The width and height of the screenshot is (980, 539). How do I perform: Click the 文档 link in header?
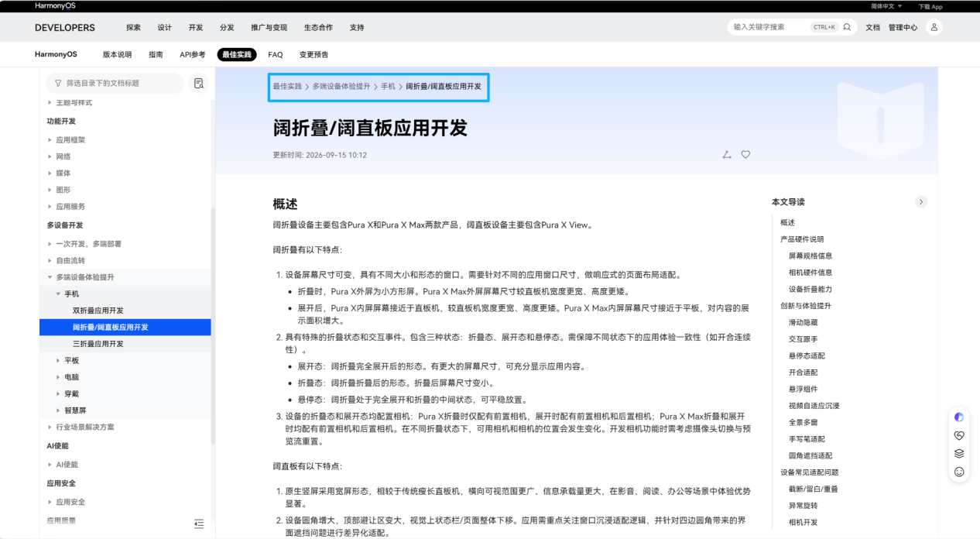[873, 28]
